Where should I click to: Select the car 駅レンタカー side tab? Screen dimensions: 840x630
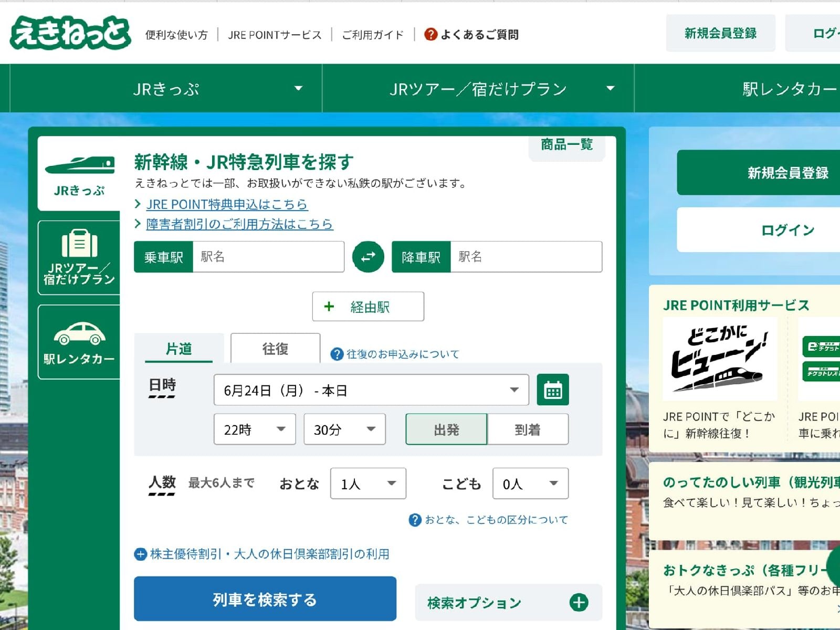(79, 342)
